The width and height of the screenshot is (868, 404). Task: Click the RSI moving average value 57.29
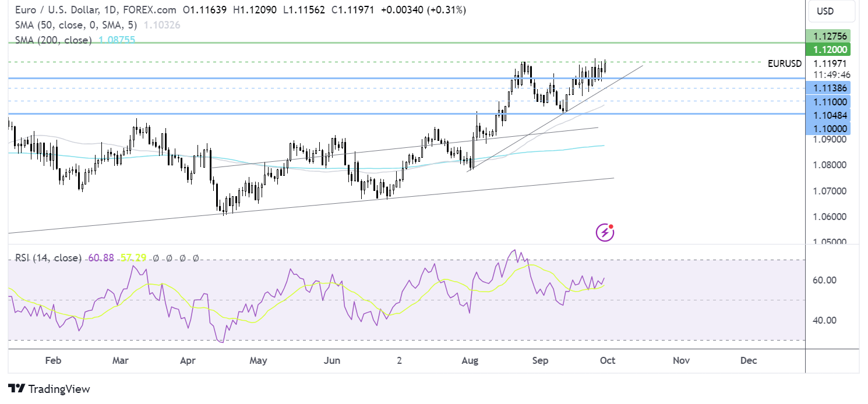[x=133, y=257]
